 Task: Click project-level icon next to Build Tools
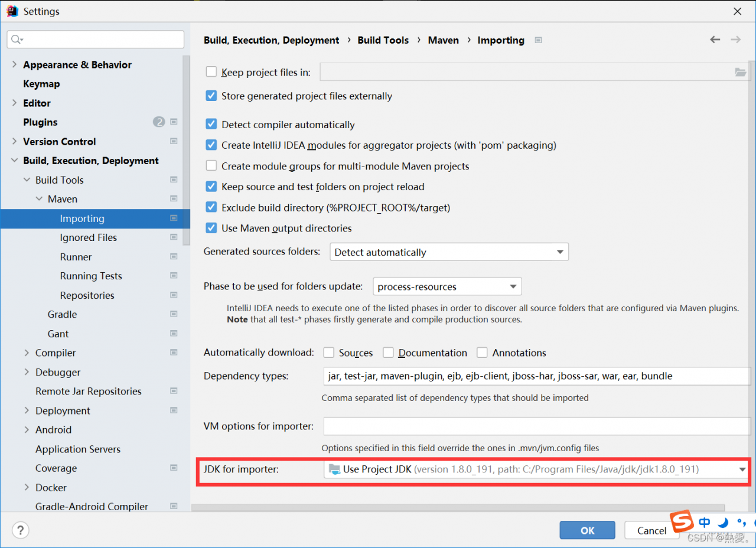pos(174,180)
